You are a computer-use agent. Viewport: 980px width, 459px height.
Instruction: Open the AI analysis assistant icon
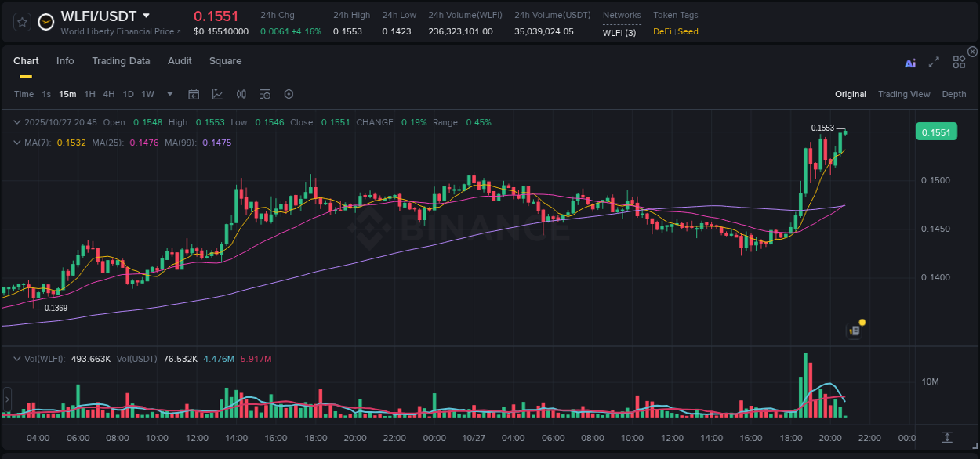pos(910,62)
